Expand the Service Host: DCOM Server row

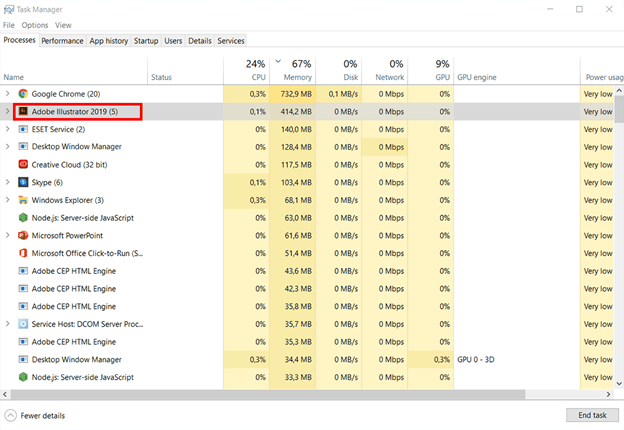pyautogui.click(x=8, y=324)
